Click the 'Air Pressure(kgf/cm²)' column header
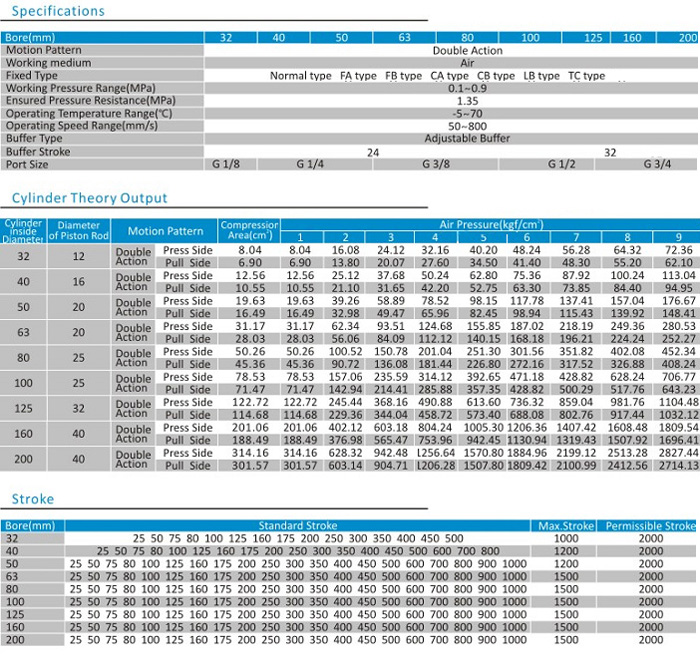The width and height of the screenshot is (700, 658). coord(491,225)
